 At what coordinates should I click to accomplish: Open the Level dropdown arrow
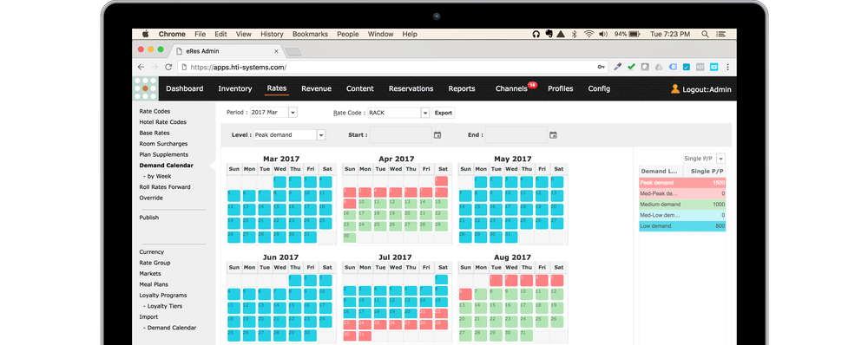tap(321, 135)
